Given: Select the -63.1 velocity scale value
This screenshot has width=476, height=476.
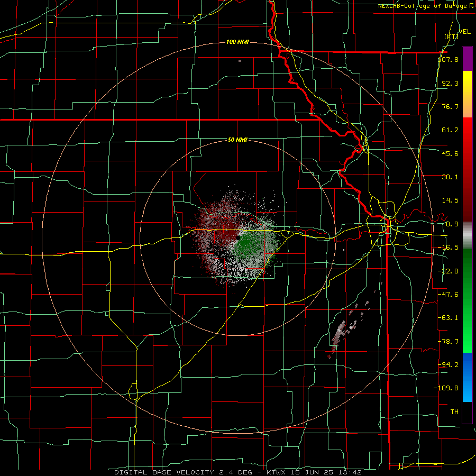Looking at the screenshot, I should coord(448,318).
